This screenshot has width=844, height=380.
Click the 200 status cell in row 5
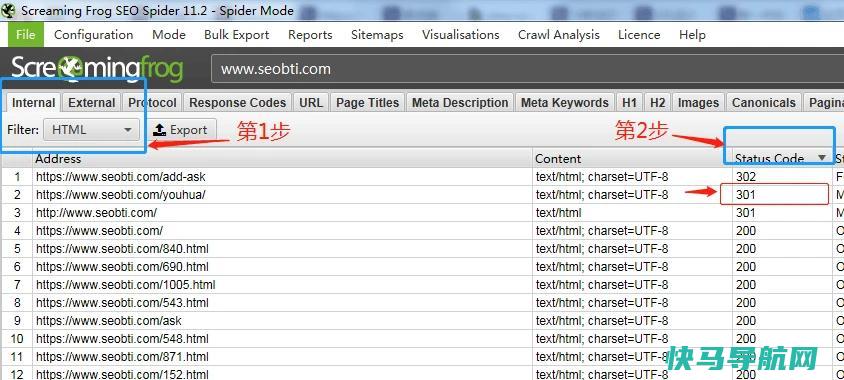pyautogui.click(x=783, y=249)
